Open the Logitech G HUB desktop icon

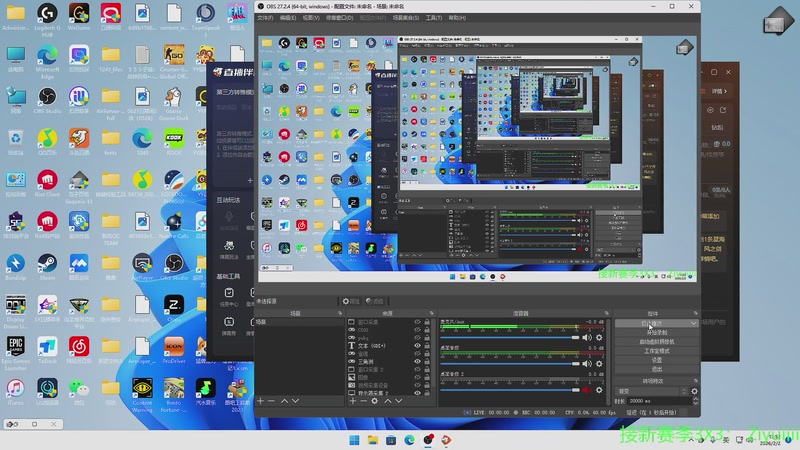(47, 18)
